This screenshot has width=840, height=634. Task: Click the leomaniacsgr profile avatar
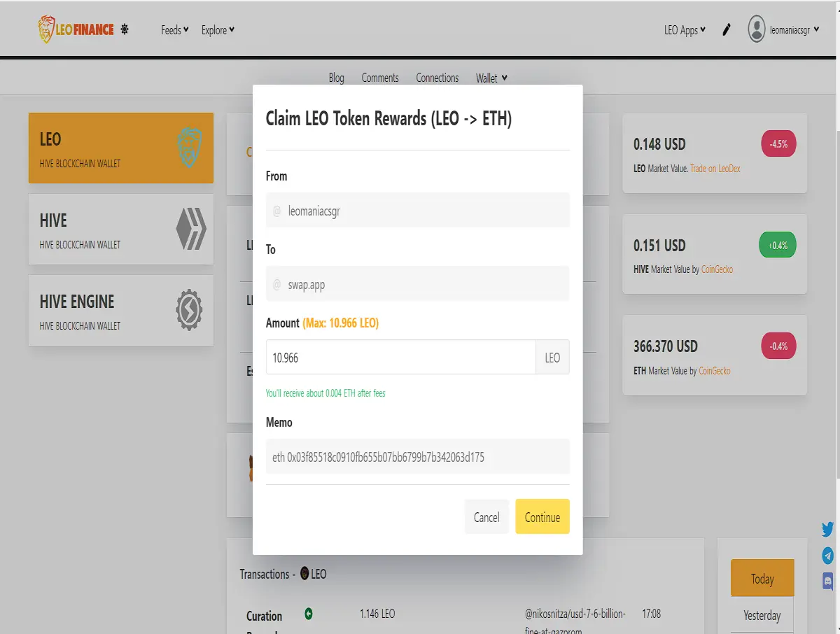coord(756,29)
